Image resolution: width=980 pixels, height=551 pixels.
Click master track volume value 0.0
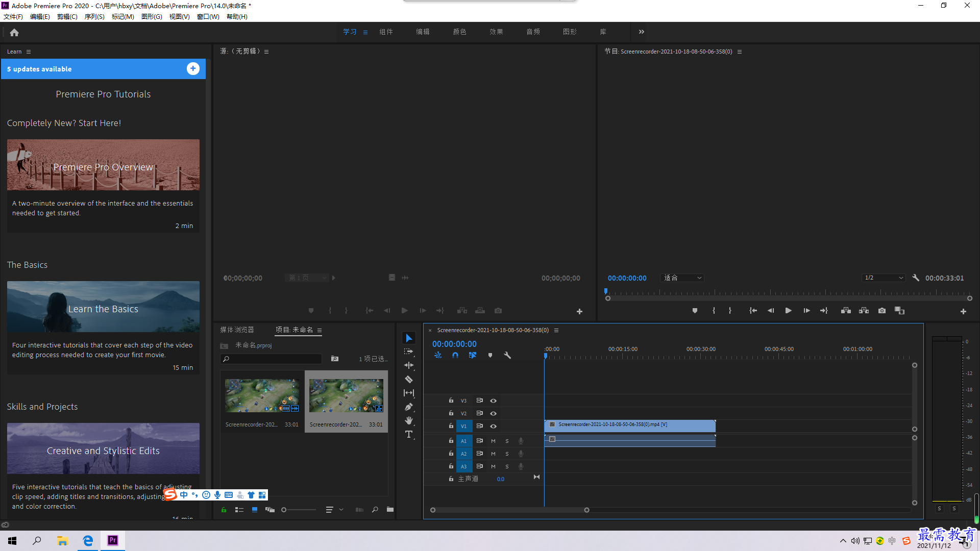(x=501, y=479)
